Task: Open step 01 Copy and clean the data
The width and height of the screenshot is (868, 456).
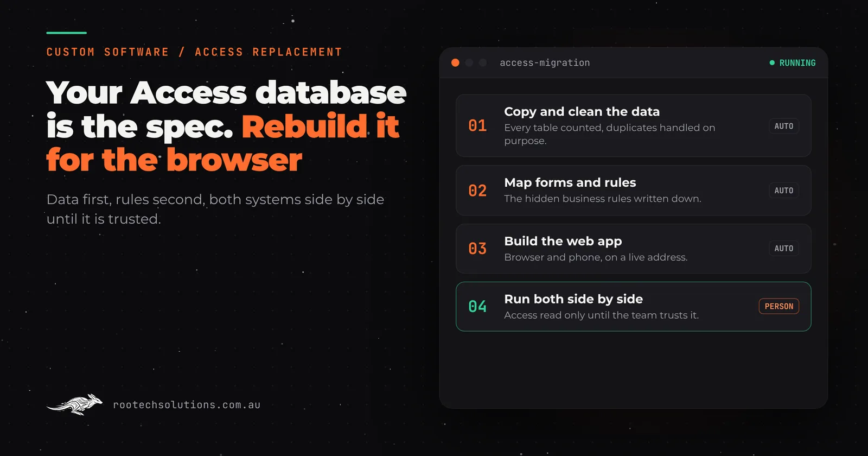Action: coord(634,126)
